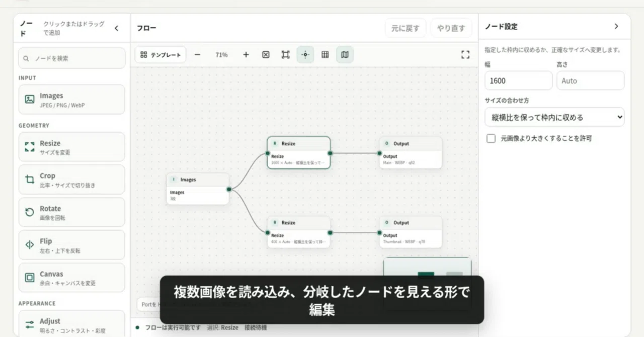Add a Canvas node from the palette
Screen dimensions: 644x337
(72, 278)
